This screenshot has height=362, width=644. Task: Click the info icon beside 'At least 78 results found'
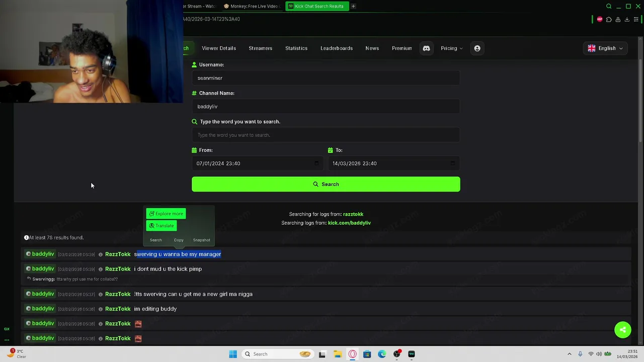26,237
